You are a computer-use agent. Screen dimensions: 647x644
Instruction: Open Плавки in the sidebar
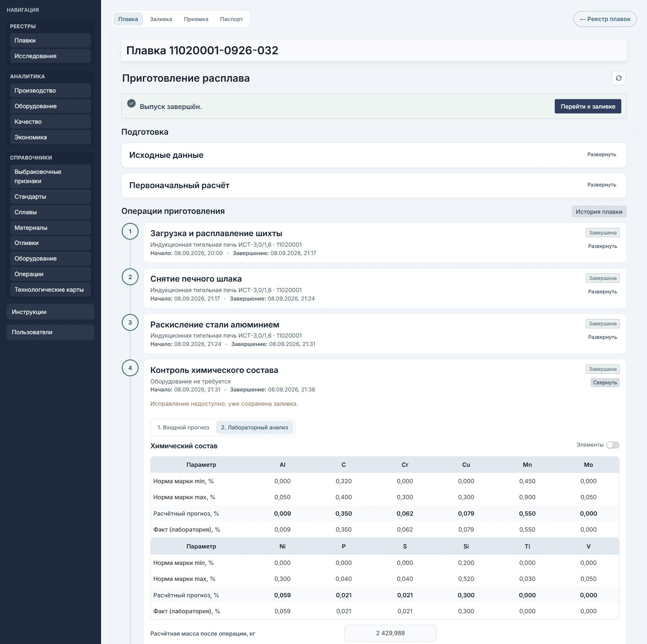point(51,40)
